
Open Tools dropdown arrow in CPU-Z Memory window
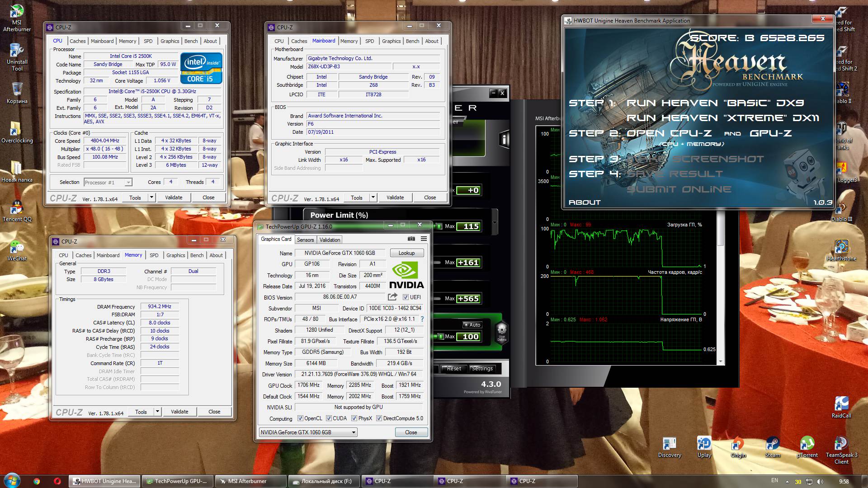[157, 412]
